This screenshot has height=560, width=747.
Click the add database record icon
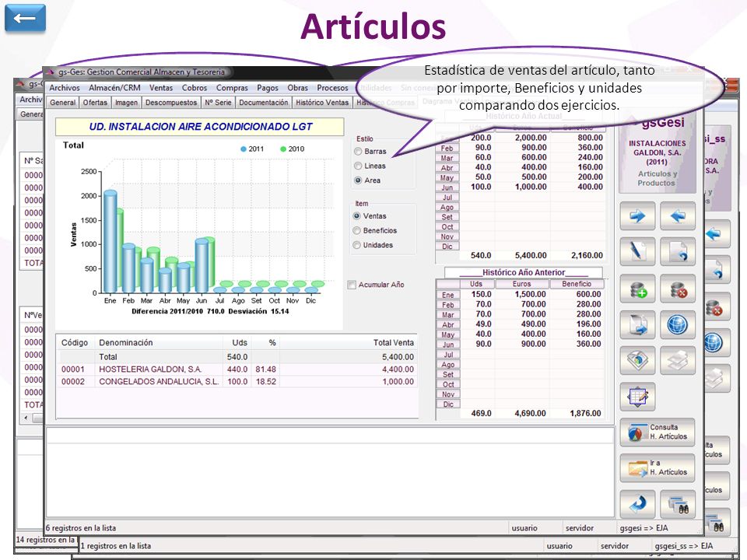(x=637, y=289)
